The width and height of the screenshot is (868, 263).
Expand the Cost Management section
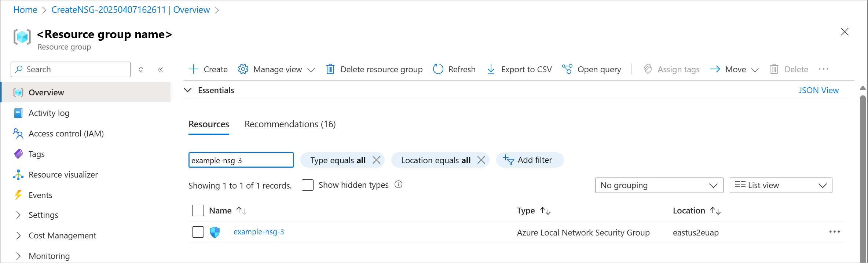point(18,235)
